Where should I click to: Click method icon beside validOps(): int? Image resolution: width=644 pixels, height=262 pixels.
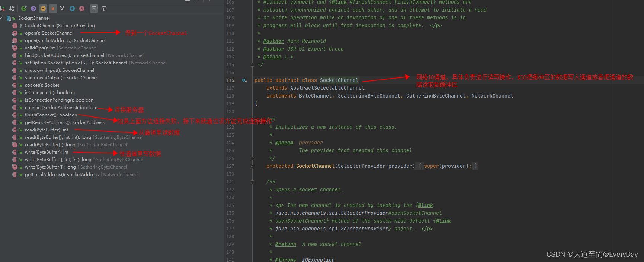click(15, 48)
